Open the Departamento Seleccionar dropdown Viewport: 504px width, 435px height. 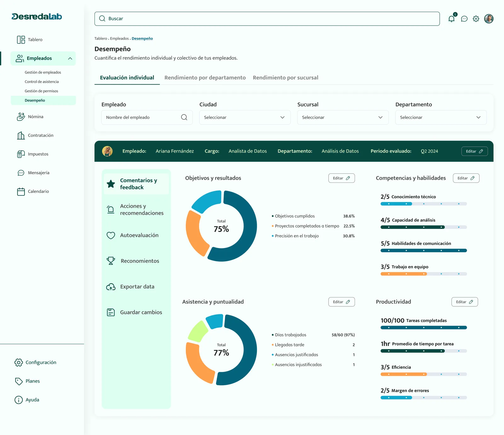[441, 117]
